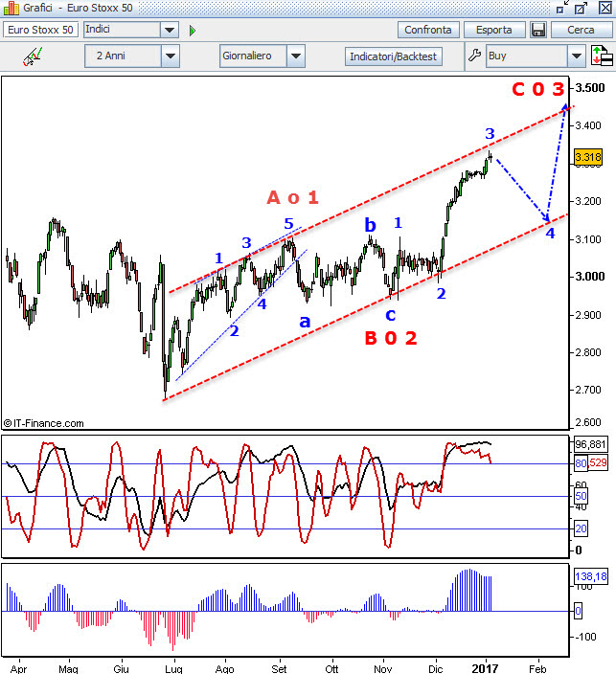Image resolution: width=616 pixels, height=674 pixels.
Task: Click the 2.700 price axis label
Action: tap(588, 390)
